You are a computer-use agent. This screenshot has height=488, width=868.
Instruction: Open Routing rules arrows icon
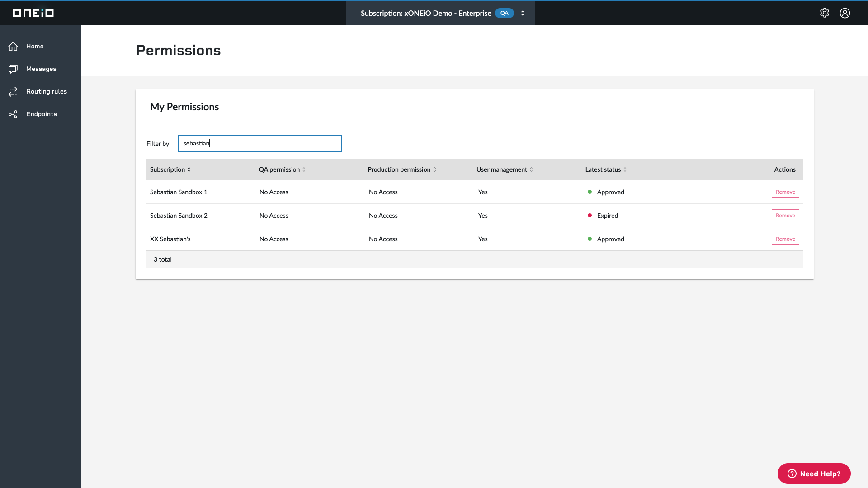(13, 91)
